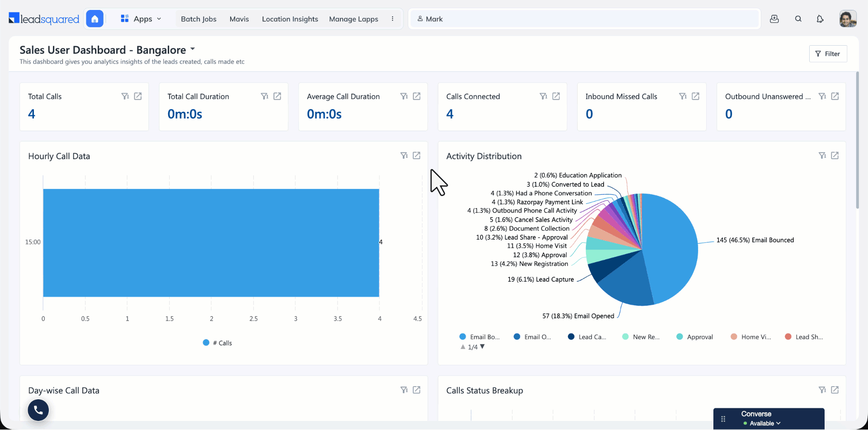The width and height of the screenshot is (868, 430).
Task: Filter the Activity Distribution widget
Action: tap(822, 156)
